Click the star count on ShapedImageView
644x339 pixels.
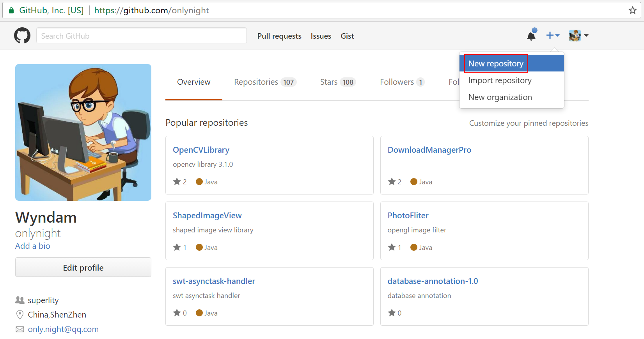pos(180,247)
